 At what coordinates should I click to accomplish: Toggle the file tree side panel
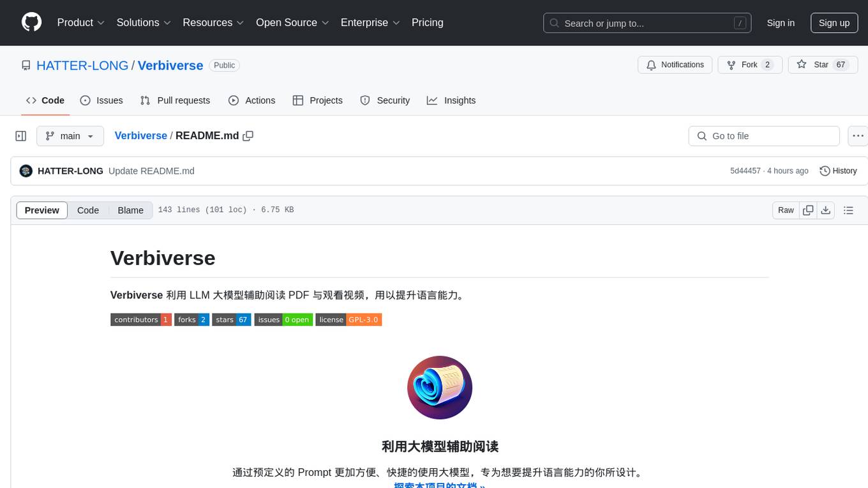pos(21,136)
